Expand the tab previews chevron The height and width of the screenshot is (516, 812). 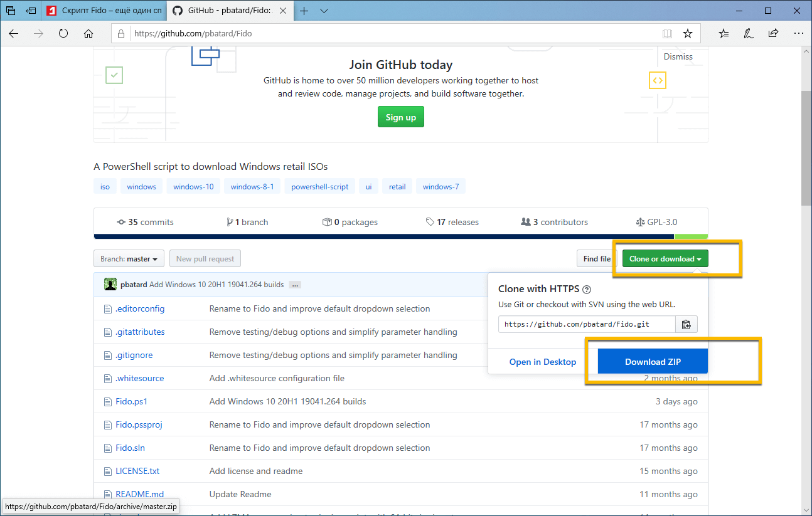pos(324,11)
